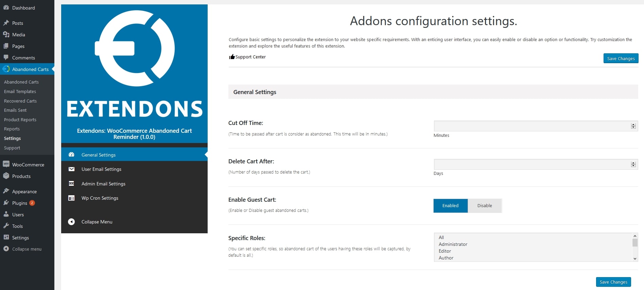Click the WooCommerce icon in sidebar
The height and width of the screenshot is (290, 644).
(x=6, y=164)
